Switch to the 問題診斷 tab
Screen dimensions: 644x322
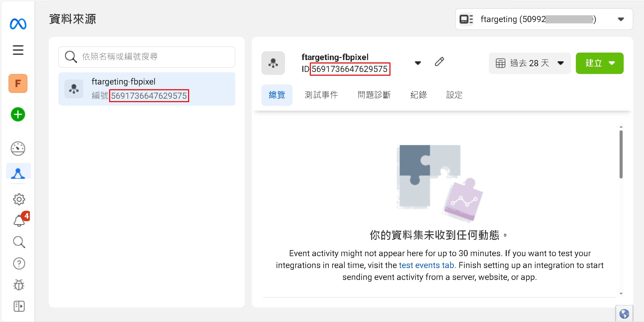click(374, 95)
